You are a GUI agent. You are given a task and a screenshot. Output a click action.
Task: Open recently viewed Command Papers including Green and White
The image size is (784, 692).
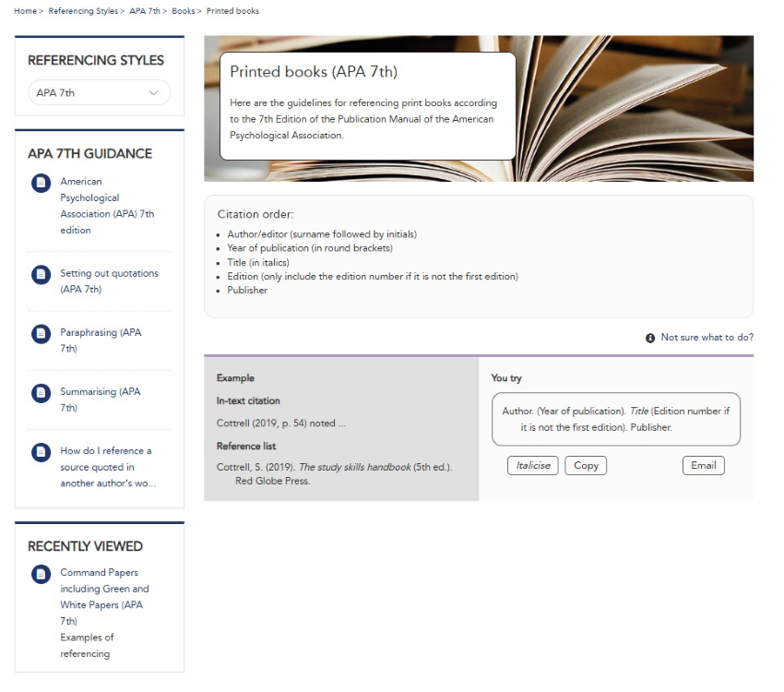[x=104, y=596]
